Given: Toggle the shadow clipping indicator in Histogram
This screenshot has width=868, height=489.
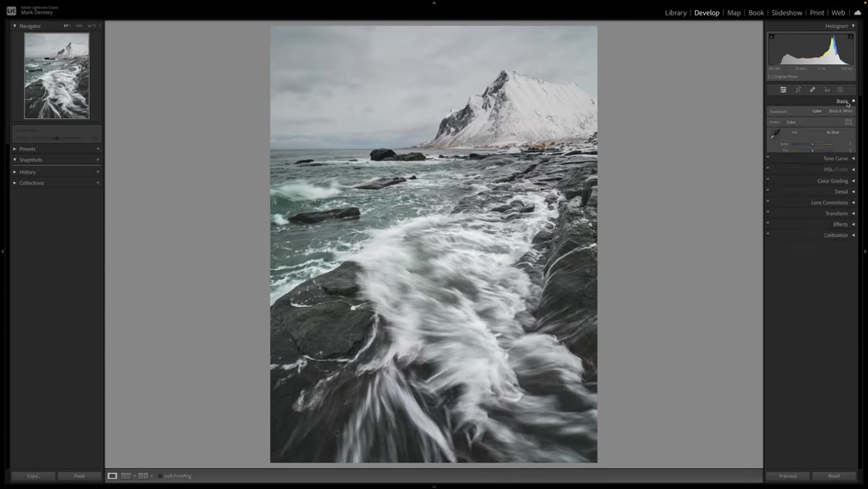Looking at the screenshot, I should [x=771, y=36].
